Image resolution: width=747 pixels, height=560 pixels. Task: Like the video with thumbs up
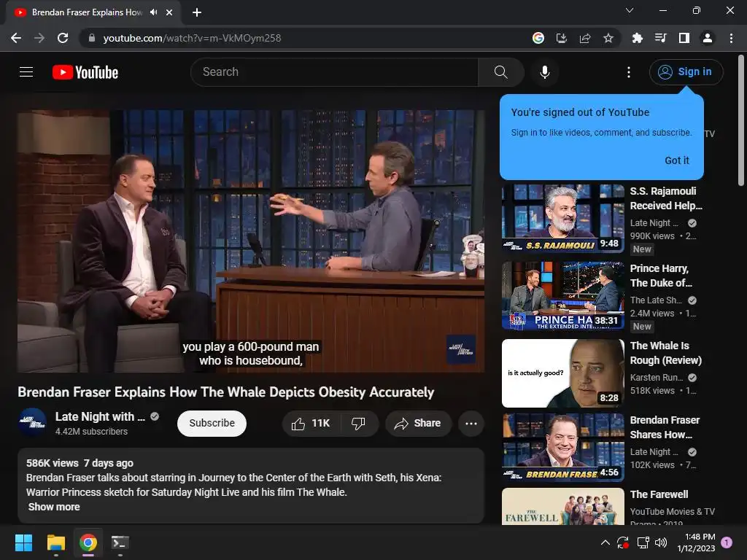311,424
